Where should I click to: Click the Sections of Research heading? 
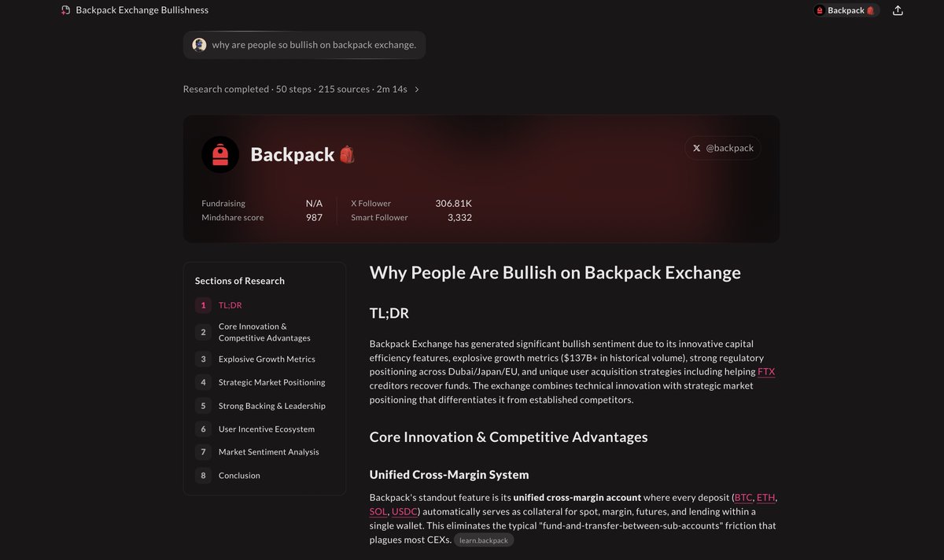point(240,281)
